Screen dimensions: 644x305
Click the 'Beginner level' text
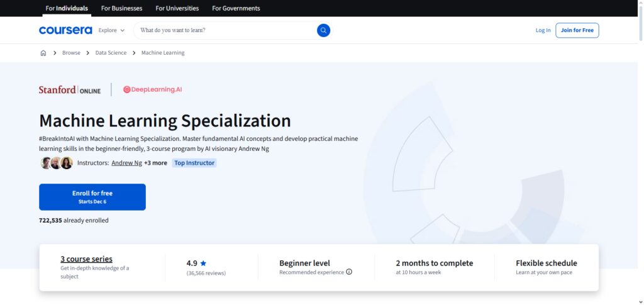[305, 263]
